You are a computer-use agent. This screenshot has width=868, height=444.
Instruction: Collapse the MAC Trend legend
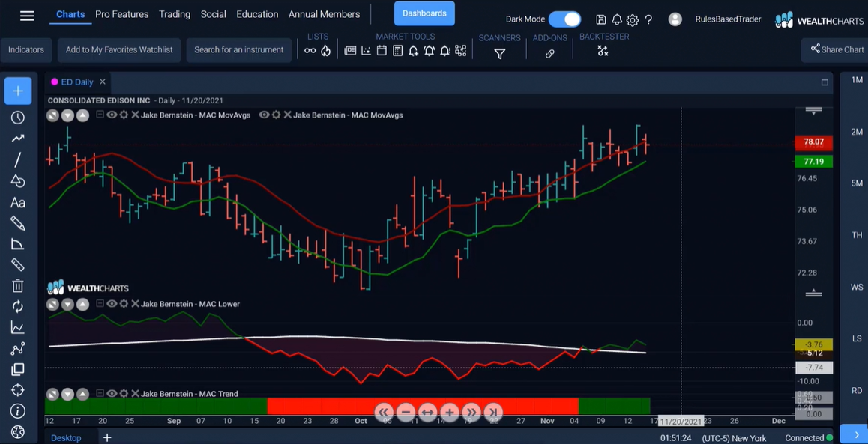click(x=100, y=394)
